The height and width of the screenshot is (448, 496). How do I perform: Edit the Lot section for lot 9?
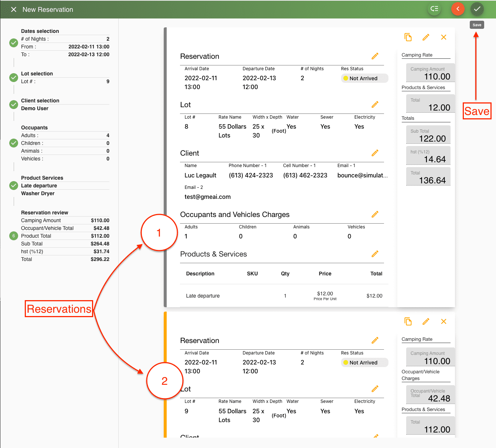375,389
